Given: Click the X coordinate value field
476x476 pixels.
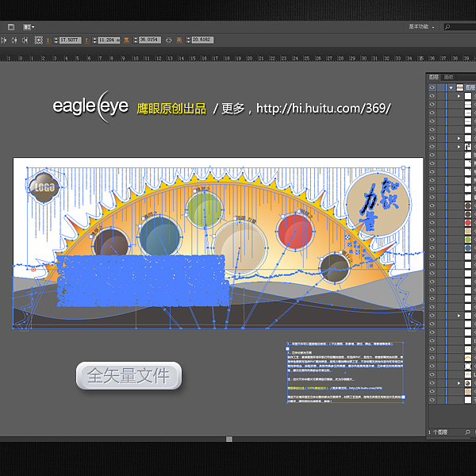Looking at the screenshot, I should 70,40.
